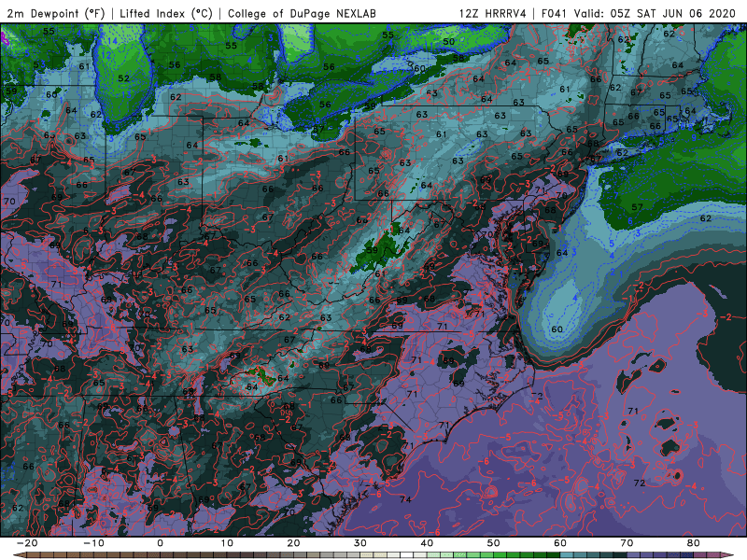Click the '-20' colorbar scale label
This screenshot has height=560, width=747.
coord(27,543)
